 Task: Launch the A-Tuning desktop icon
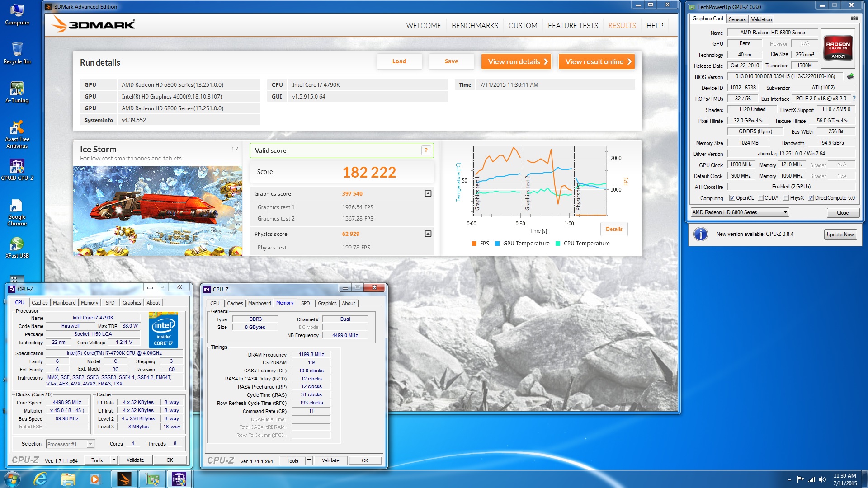pyautogui.click(x=17, y=92)
